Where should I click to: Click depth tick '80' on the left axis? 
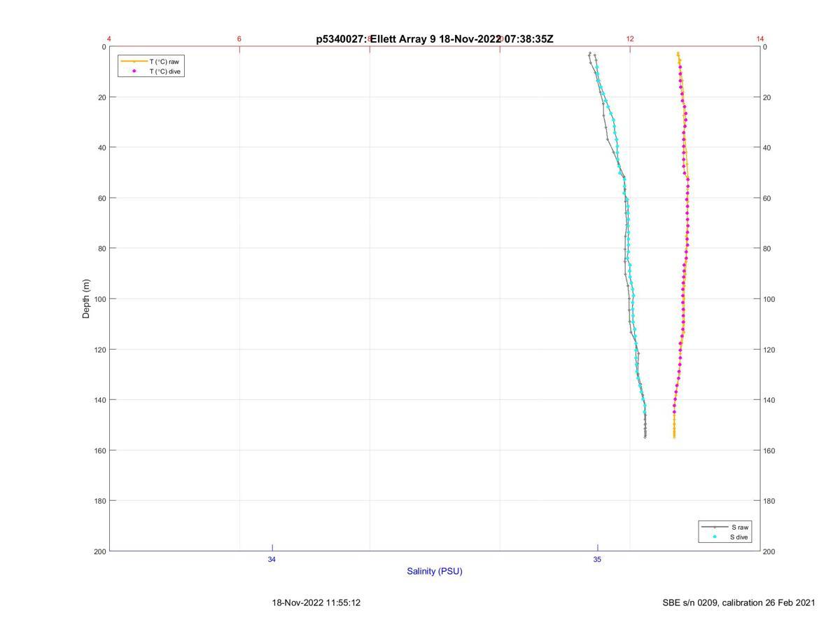tap(101, 249)
